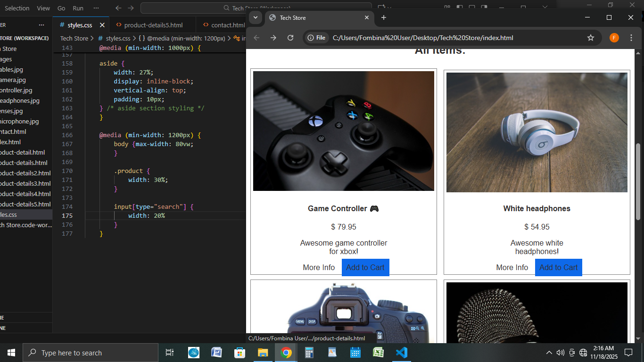Navigate back in VS Code editor history
Viewport: 644px width, 362px height.
(x=118, y=8)
